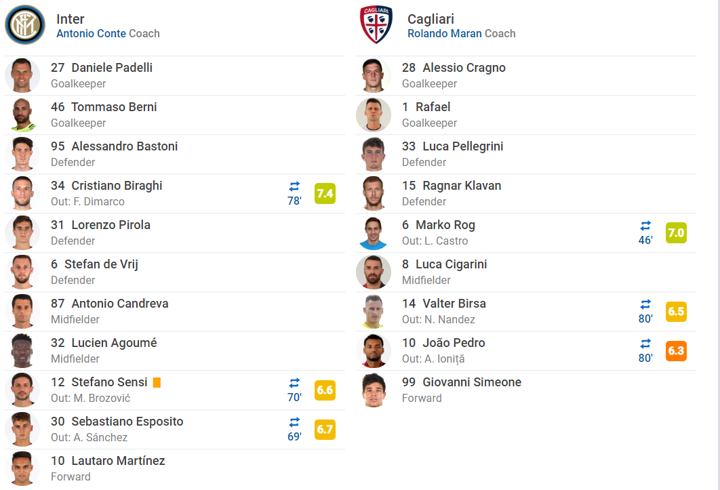Click the Inter club crest logo
The height and width of the screenshot is (490, 720).
(25, 25)
